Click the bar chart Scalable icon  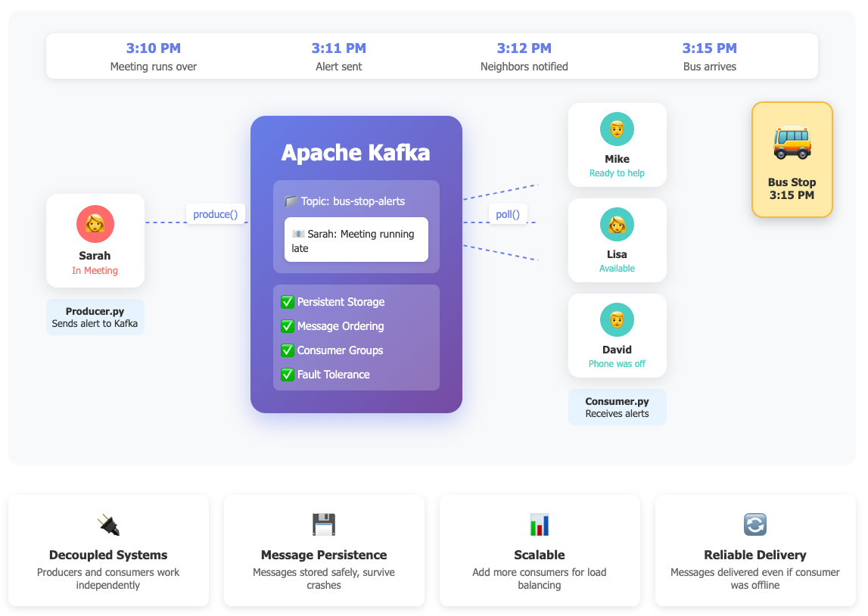coord(540,524)
